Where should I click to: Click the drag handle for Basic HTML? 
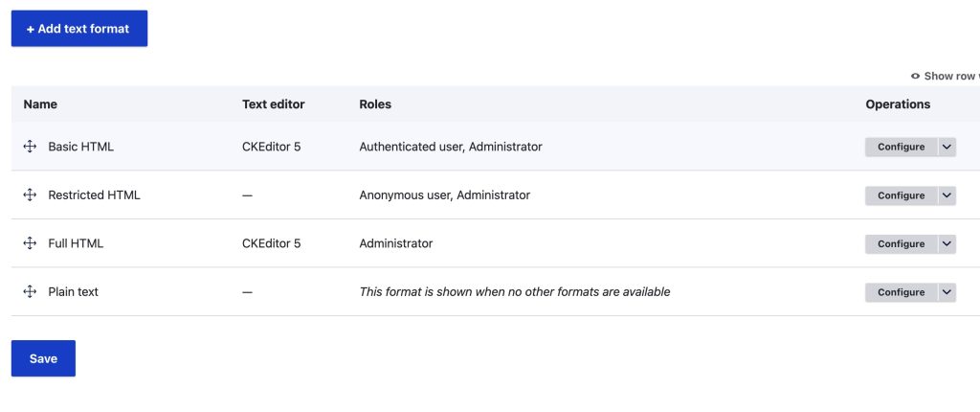tap(30, 147)
